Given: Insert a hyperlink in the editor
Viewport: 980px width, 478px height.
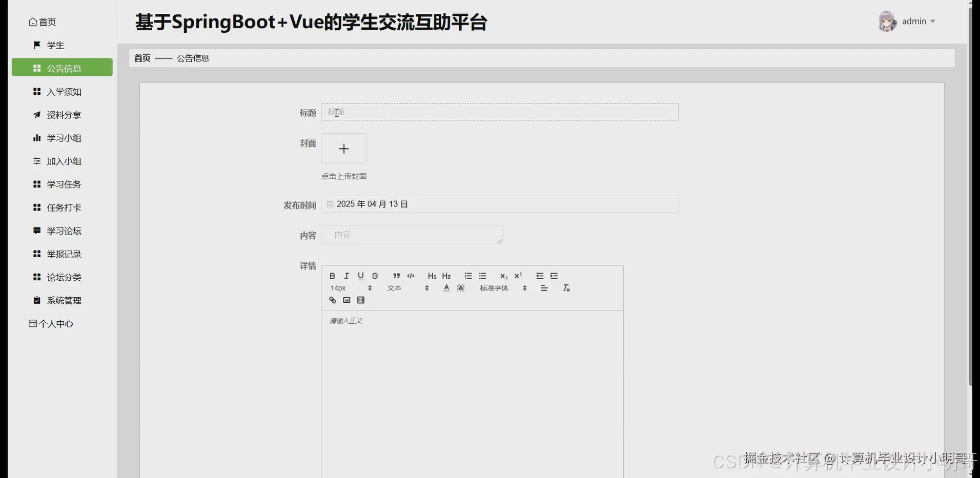Looking at the screenshot, I should 332,300.
